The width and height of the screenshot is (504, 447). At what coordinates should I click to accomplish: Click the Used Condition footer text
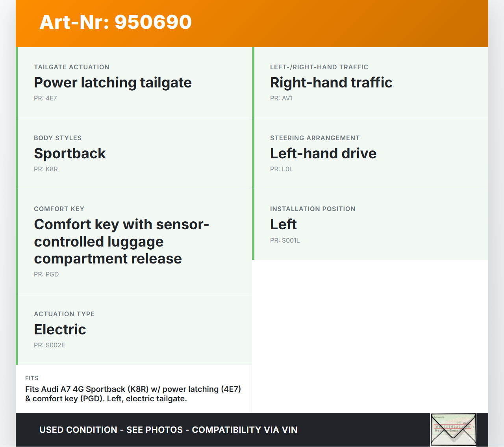(168, 430)
